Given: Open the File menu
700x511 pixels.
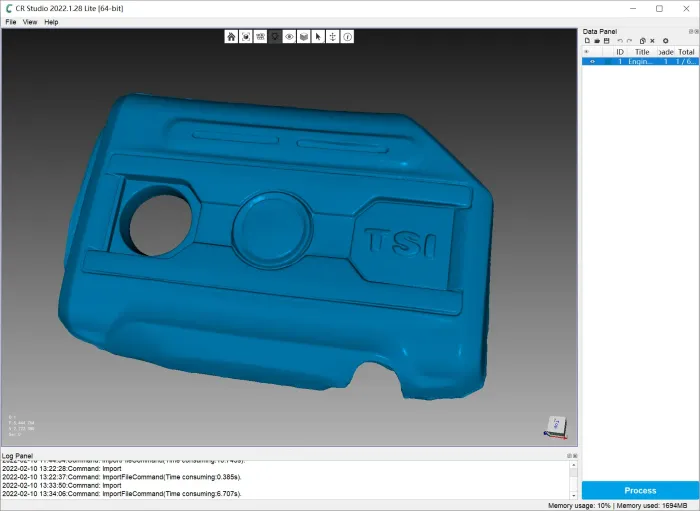Looking at the screenshot, I should 11,22.
